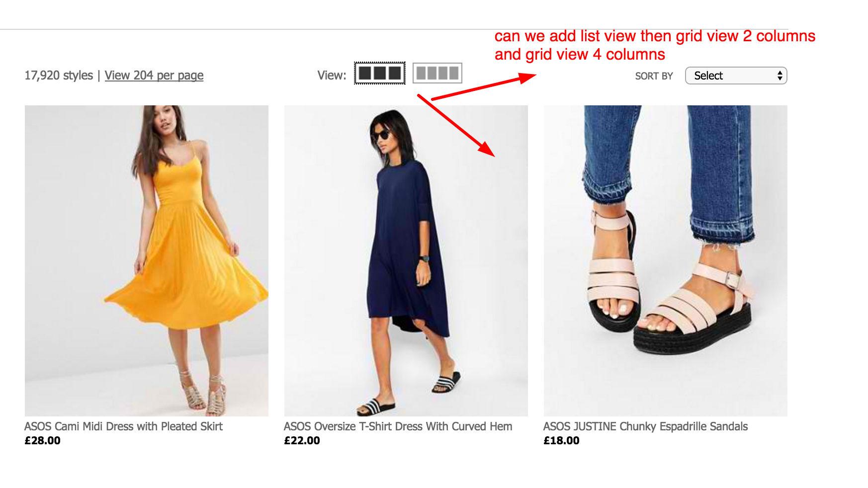Click the £22.00 price
868x488 pixels.
[302, 440]
